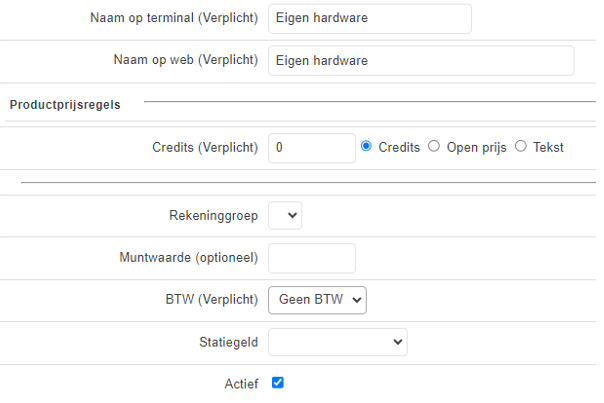The width and height of the screenshot is (604, 403).
Task: Click the 'BTW (Verplicht)' label text
Action: (x=212, y=300)
